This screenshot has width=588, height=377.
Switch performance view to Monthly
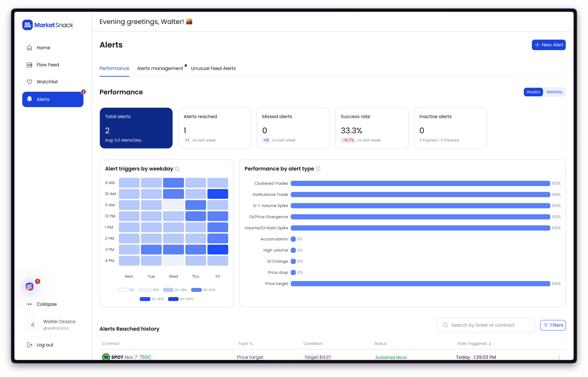tap(554, 92)
